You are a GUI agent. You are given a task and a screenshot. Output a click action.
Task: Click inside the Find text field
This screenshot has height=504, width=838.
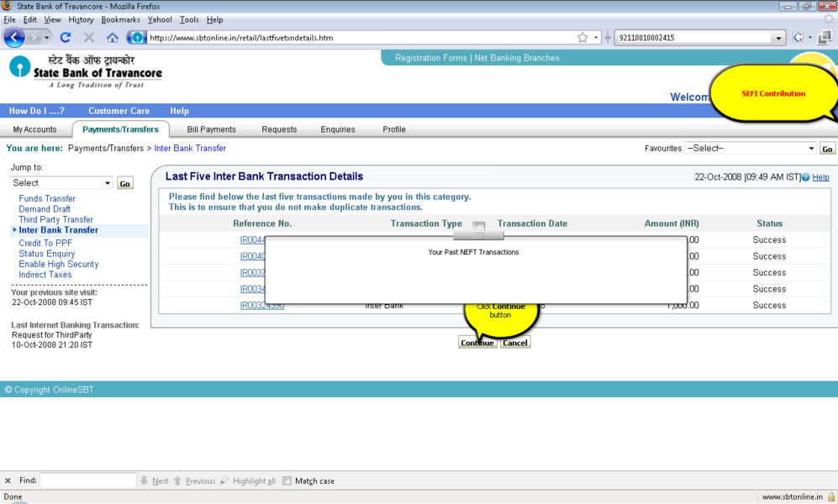(x=88, y=481)
